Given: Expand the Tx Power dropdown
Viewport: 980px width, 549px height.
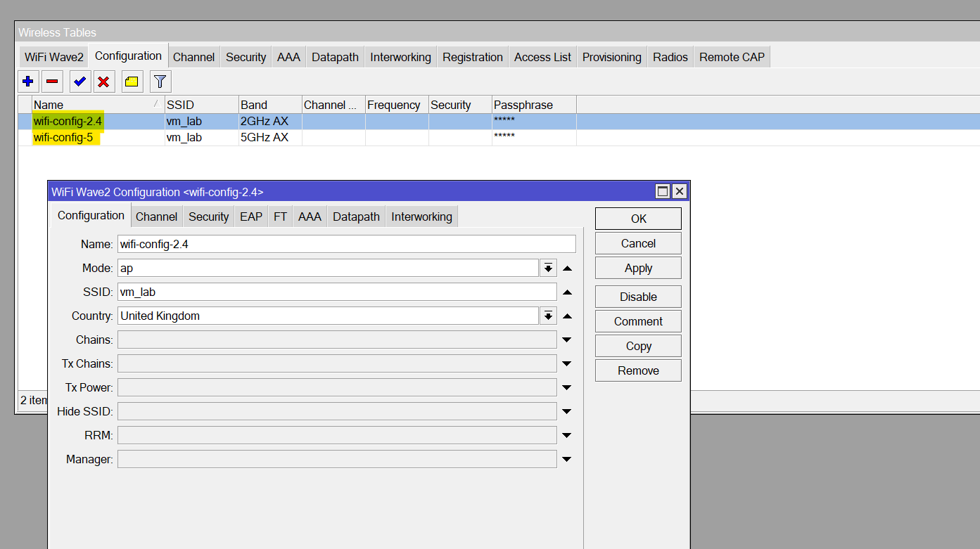Looking at the screenshot, I should (x=567, y=387).
